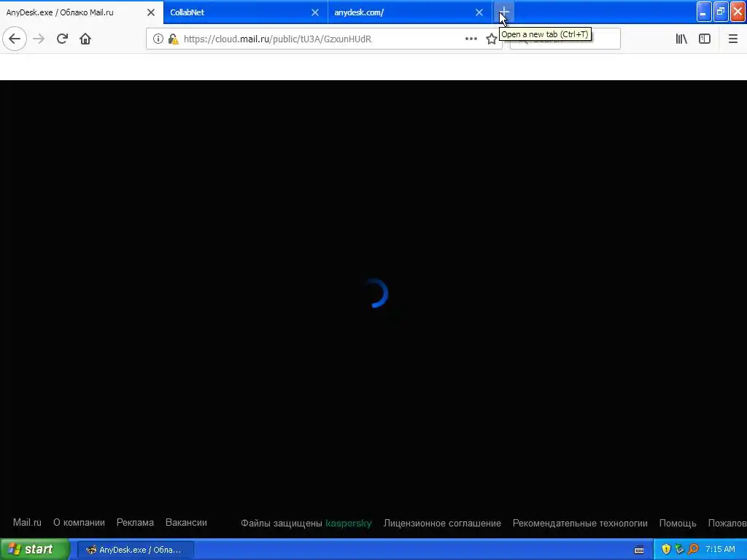Viewport: 747px width, 560px height.
Task: Click the browser search box
Action: click(565, 39)
